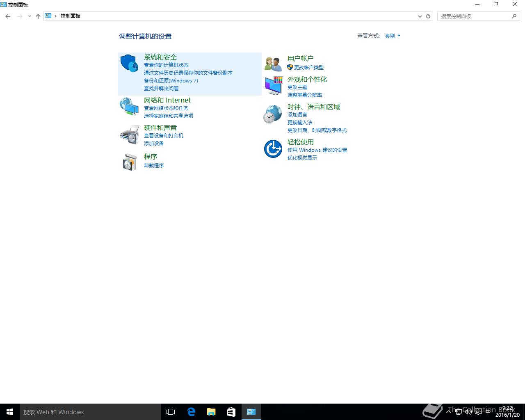This screenshot has width=525, height=420.
Task: Open the 网络和 Internet category
Action: 167,100
